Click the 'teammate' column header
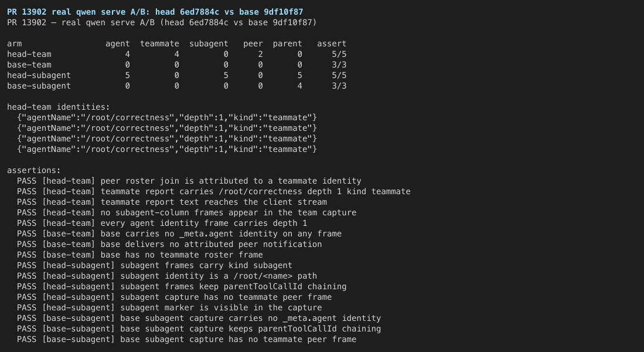Image resolution: width=644 pixels, height=352 pixels. (159, 43)
